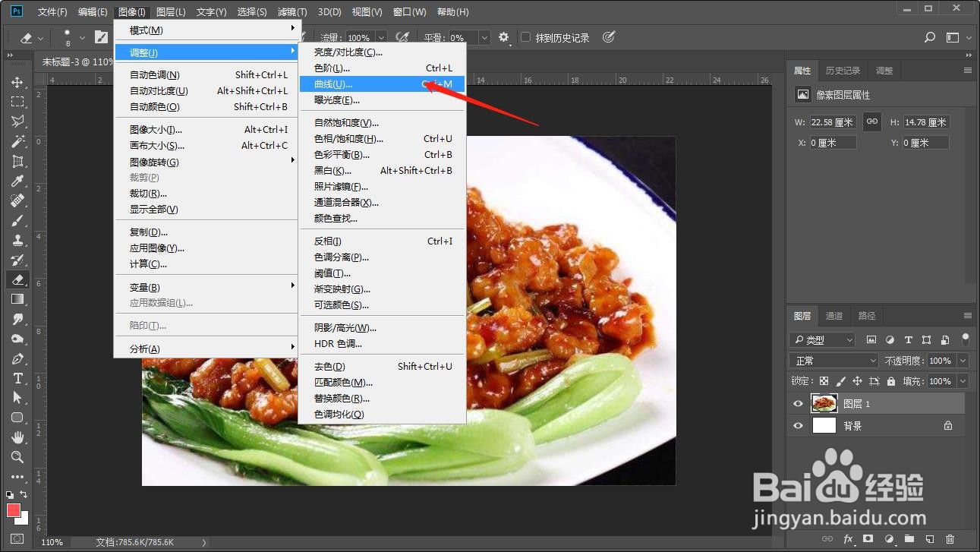Switch to the 通道 channels tab
This screenshot has width=980, height=552.
[x=834, y=316]
